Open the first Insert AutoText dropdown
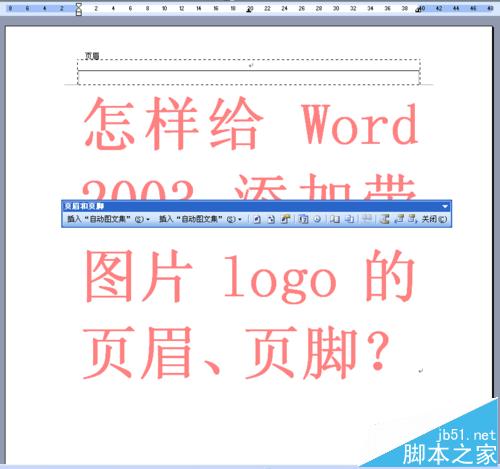The height and width of the screenshot is (469, 500). (x=108, y=219)
